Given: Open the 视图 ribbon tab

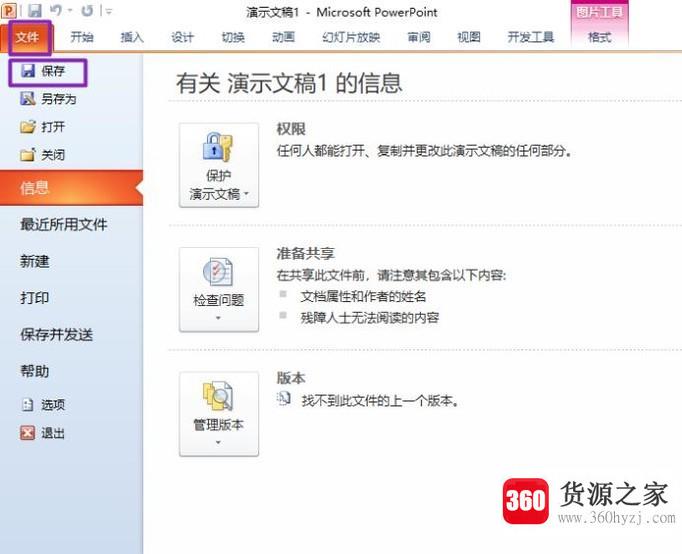Looking at the screenshot, I should click(x=468, y=37).
